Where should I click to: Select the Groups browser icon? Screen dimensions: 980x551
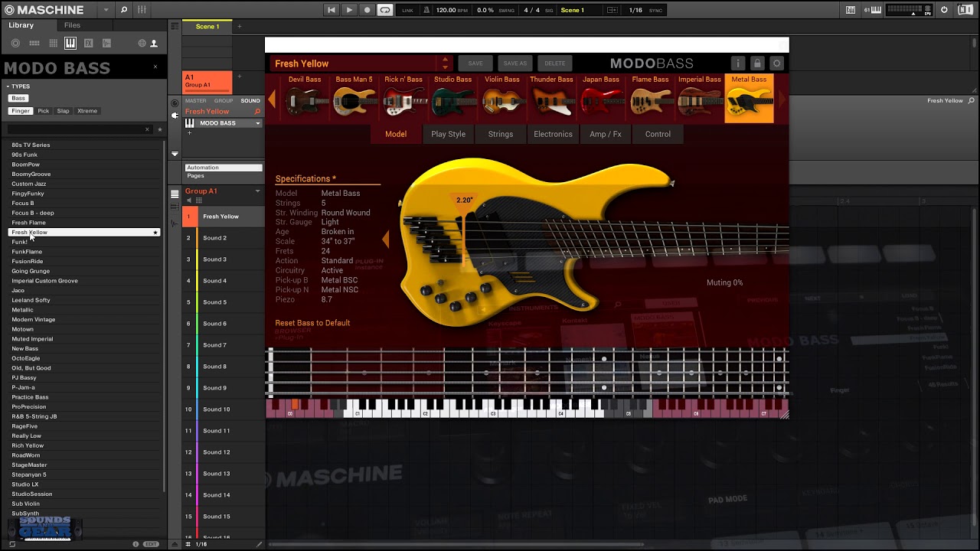[x=34, y=44]
